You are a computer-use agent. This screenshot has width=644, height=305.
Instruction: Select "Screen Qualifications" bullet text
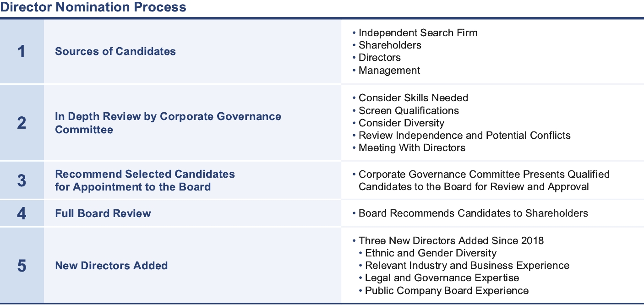[409, 111]
